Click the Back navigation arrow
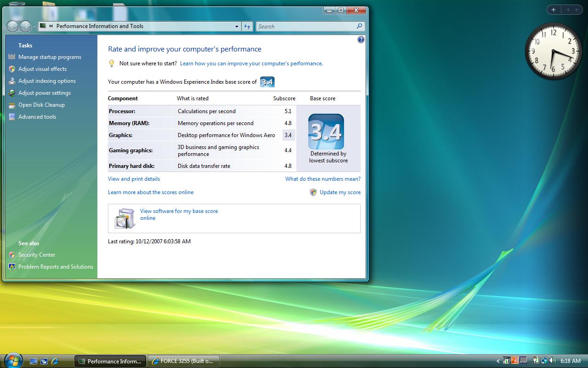This screenshot has width=588, height=368. click(13, 26)
